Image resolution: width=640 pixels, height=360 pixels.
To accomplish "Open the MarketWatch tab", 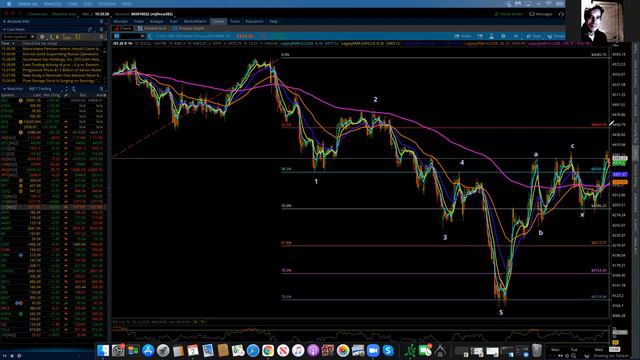I will [x=195, y=21].
